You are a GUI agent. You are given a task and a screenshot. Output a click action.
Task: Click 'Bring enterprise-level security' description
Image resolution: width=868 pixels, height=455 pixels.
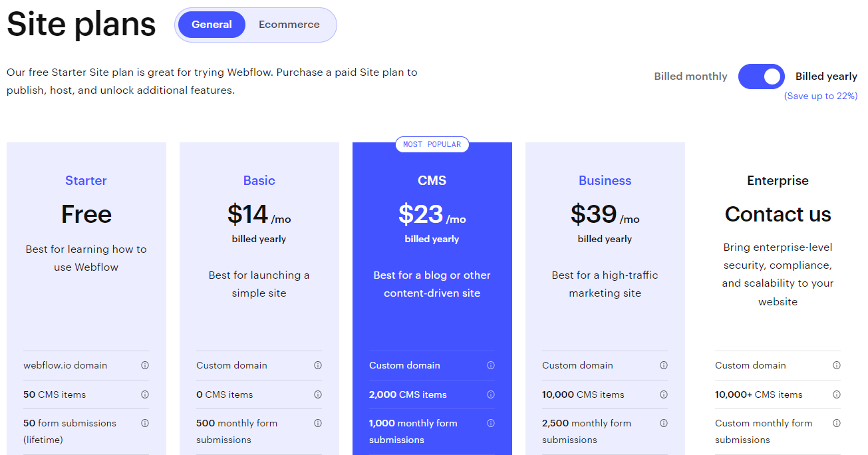coord(778,274)
